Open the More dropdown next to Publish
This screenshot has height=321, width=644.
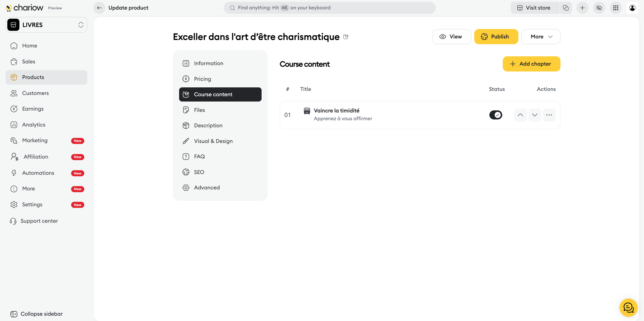541,37
